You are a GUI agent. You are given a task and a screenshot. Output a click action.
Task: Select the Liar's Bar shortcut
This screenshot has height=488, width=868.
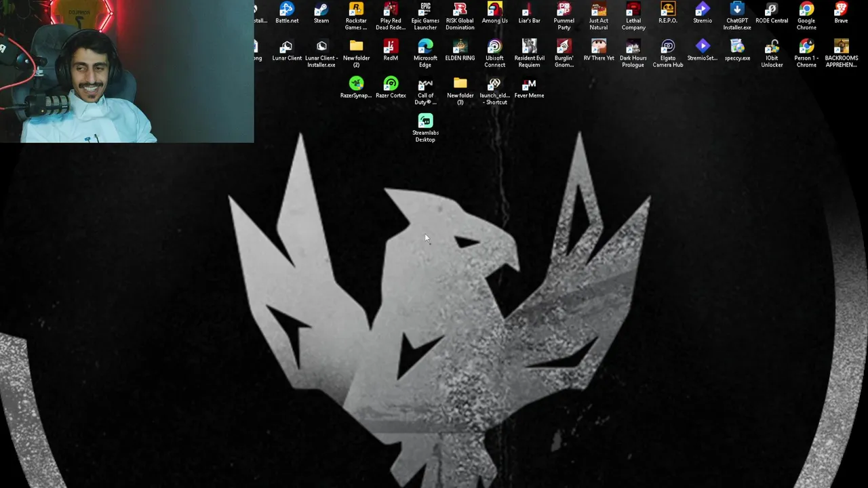[529, 13]
